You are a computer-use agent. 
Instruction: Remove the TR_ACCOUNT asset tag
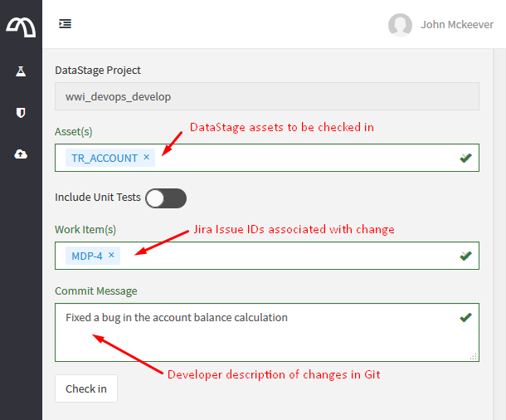click(x=147, y=157)
